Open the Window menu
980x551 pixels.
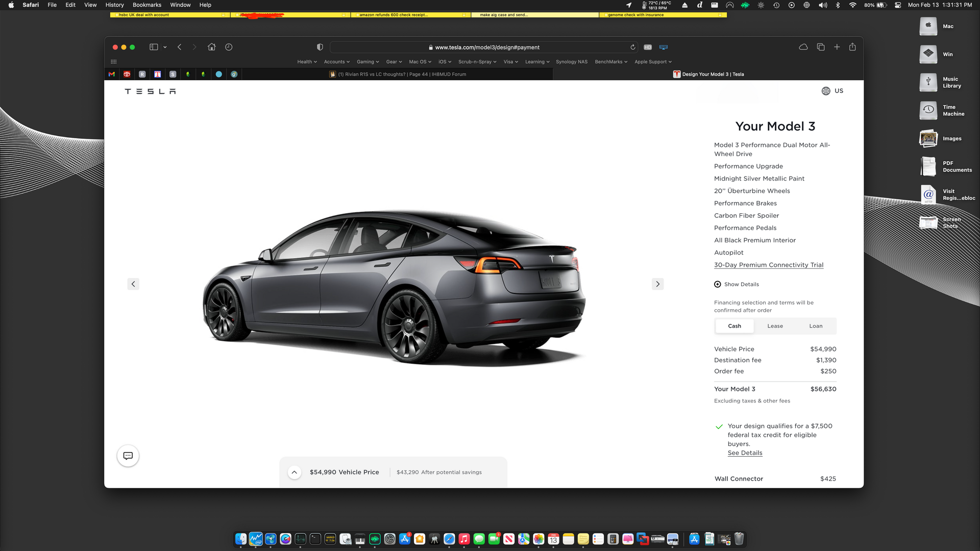coord(180,5)
